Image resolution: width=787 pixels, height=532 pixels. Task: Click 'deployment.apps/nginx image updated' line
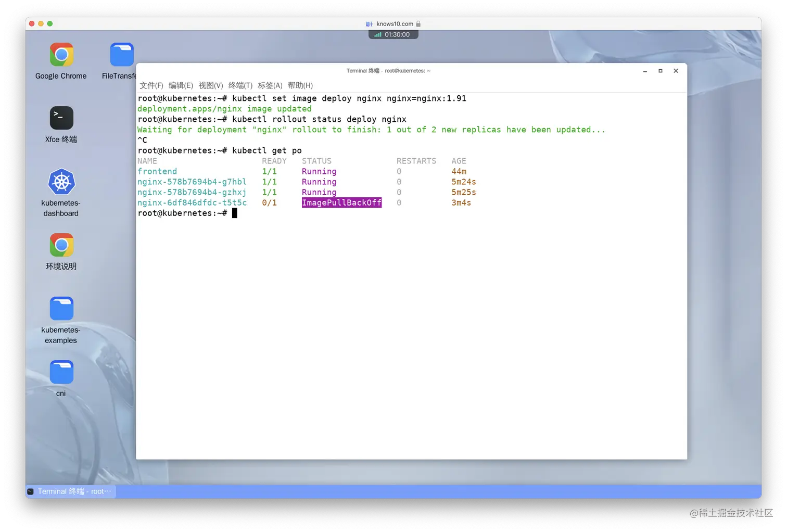pyautogui.click(x=224, y=109)
